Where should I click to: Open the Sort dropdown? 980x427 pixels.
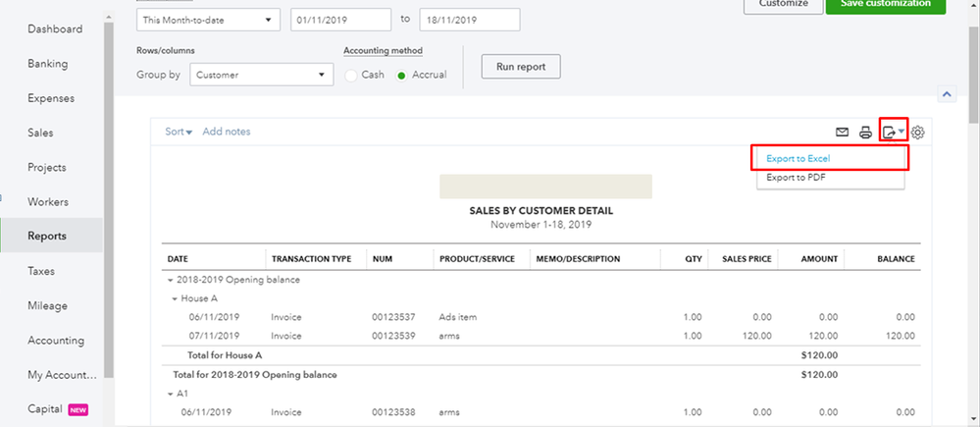pyautogui.click(x=178, y=132)
